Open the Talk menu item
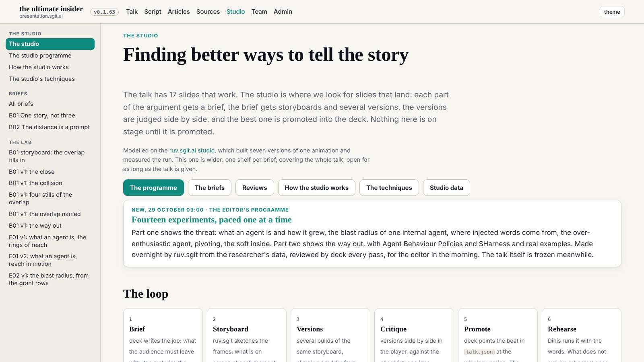644x362 pixels. (x=132, y=12)
